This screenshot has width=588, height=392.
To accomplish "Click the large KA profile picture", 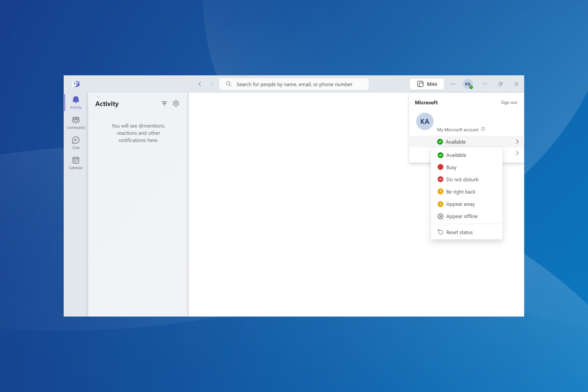I will [425, 121].
